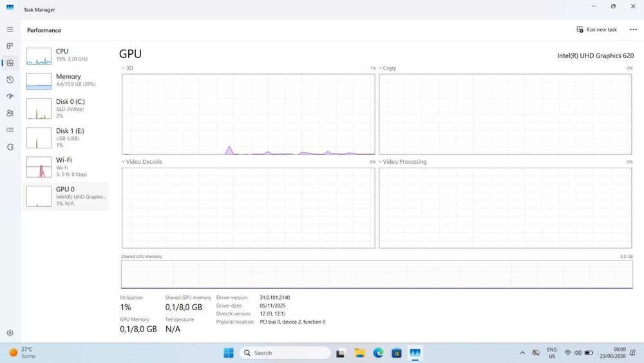Click the Intel(R) UHD Graphics 620 label

595,55
